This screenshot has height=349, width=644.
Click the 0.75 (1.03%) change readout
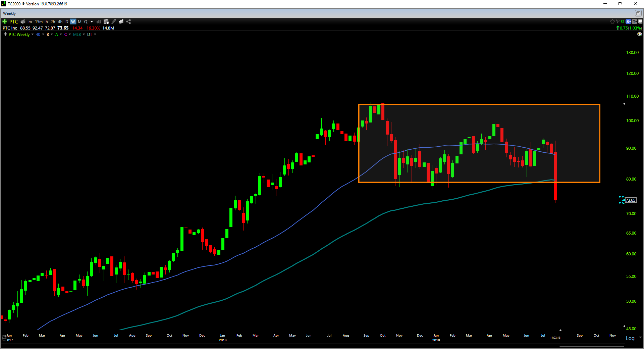click(629, 28)
